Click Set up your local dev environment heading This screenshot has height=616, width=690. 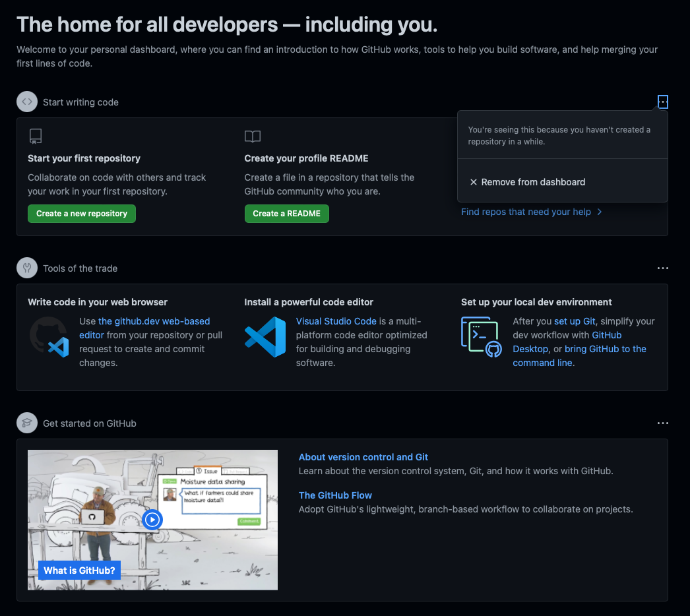click(x=536, y=302)
